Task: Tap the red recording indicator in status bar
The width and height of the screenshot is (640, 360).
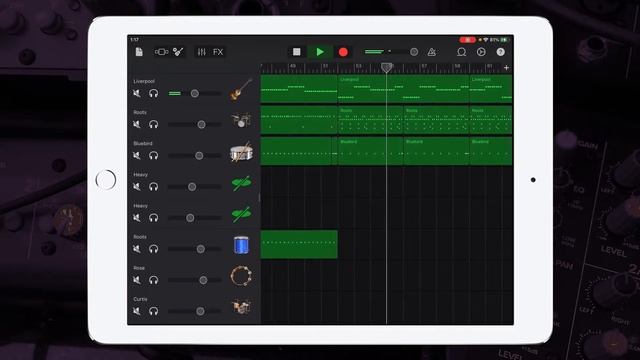Action: point(467,40)
